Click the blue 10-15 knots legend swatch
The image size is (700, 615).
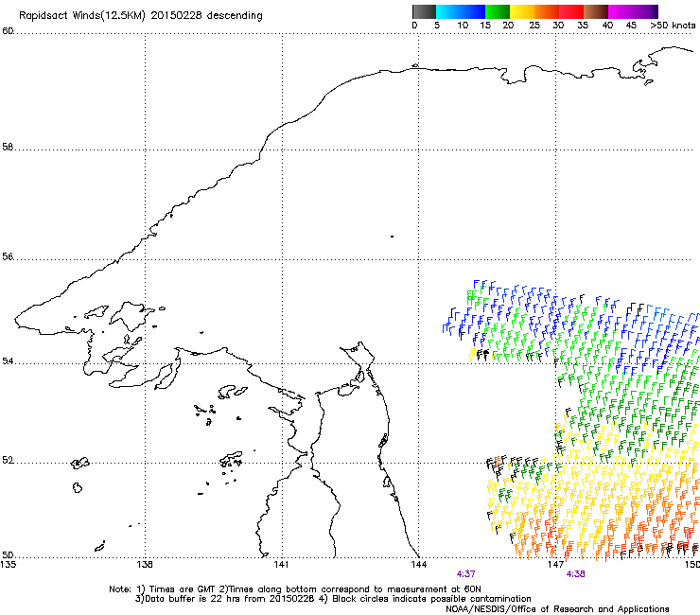coord(473,11)
